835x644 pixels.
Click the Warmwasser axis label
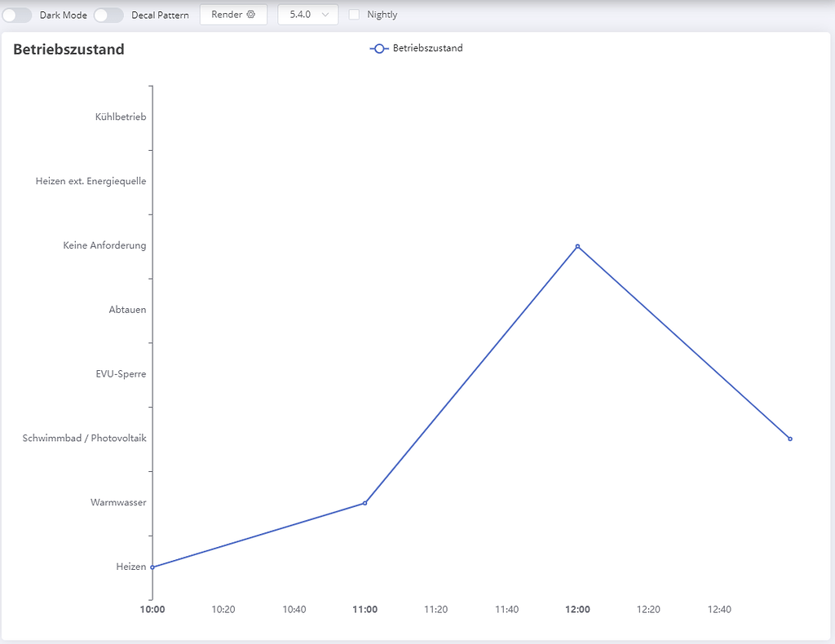[x=119, y=502]
